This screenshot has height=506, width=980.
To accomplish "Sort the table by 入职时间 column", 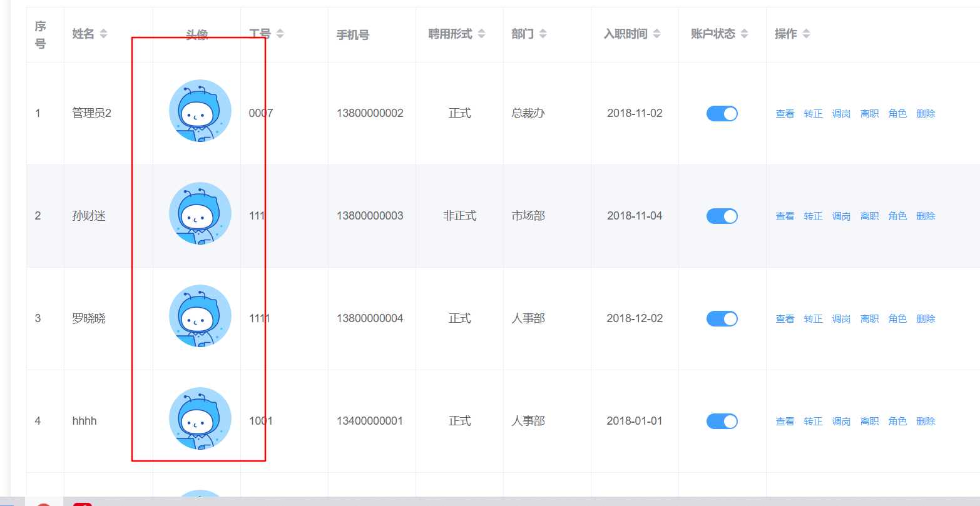I will tap(656, 34).
